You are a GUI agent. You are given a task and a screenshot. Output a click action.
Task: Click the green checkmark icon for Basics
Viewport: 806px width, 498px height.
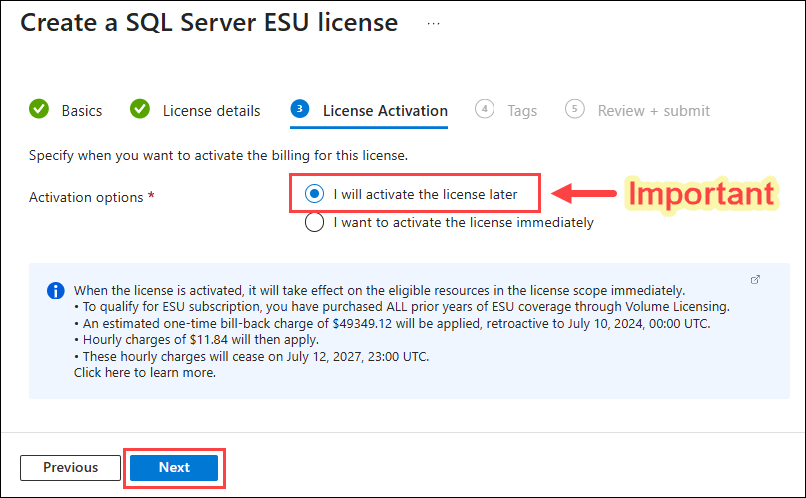(x=39, y=109)
